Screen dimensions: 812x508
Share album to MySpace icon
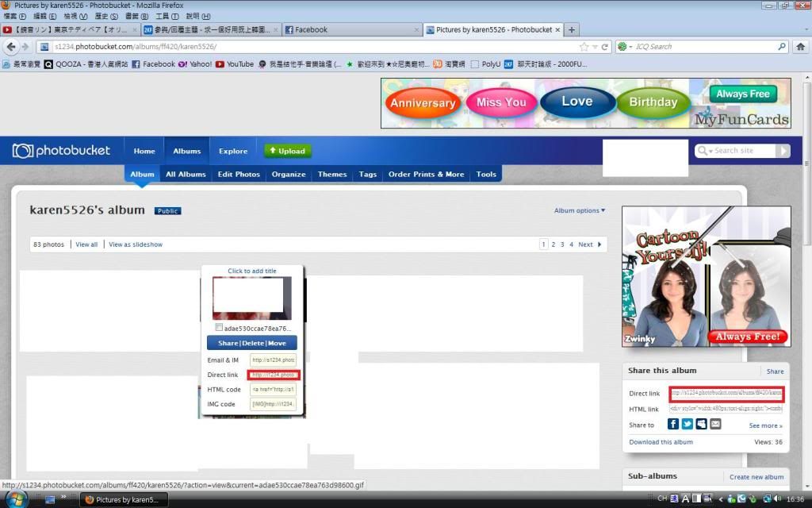pos(701,424)
